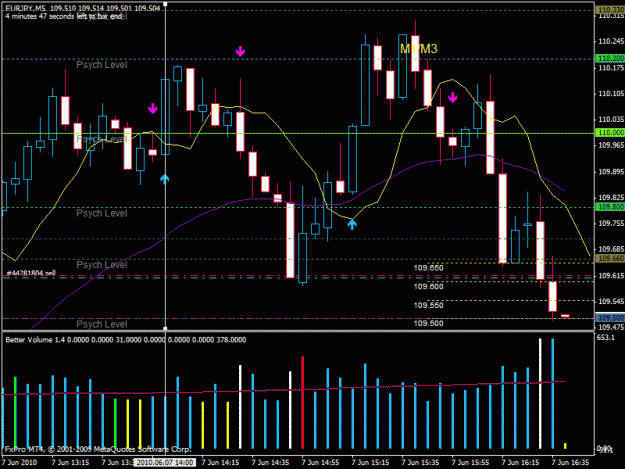Viewport: 625px width, 469px height.
Task: Click the tallest white volume bar near 16:15
Action: (x=540, y=394)
